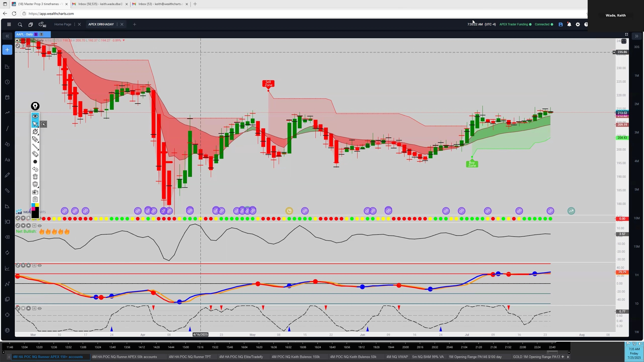
Task: Select the eraser tool in drawing palette
Action: [35, 154]
